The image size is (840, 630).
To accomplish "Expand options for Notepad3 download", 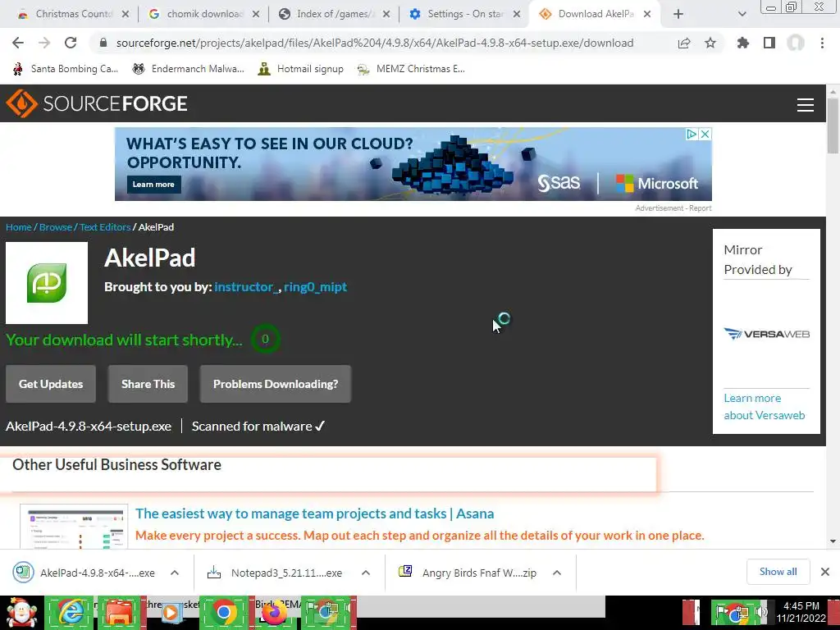I will (366, 573).
